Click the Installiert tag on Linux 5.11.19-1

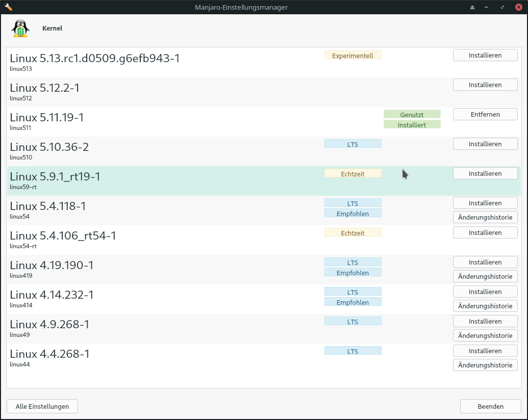412,125
